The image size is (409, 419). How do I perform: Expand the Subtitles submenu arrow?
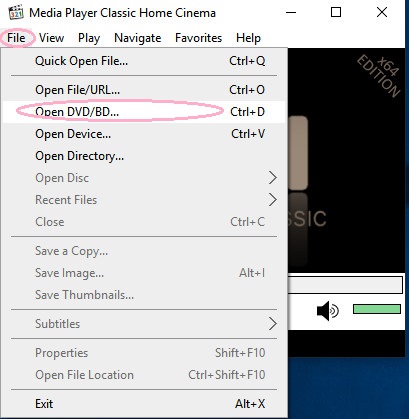coord(273,324)
